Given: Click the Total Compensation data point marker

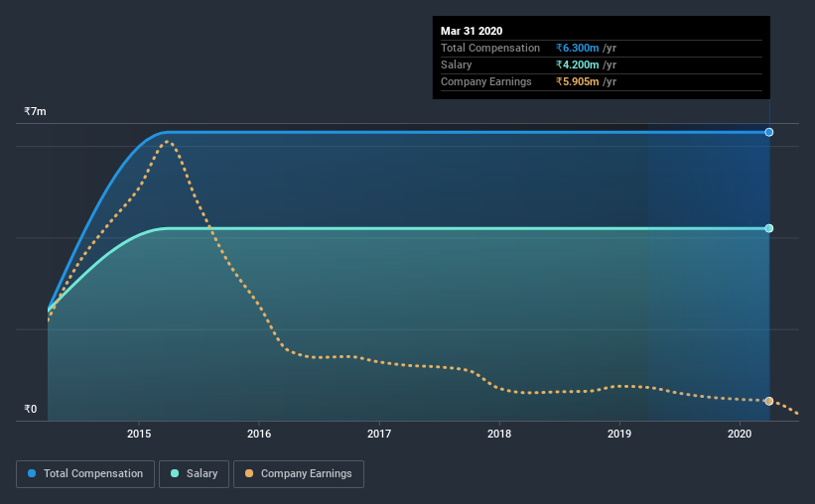Looking at the screenshot, I should coord(768,133).
